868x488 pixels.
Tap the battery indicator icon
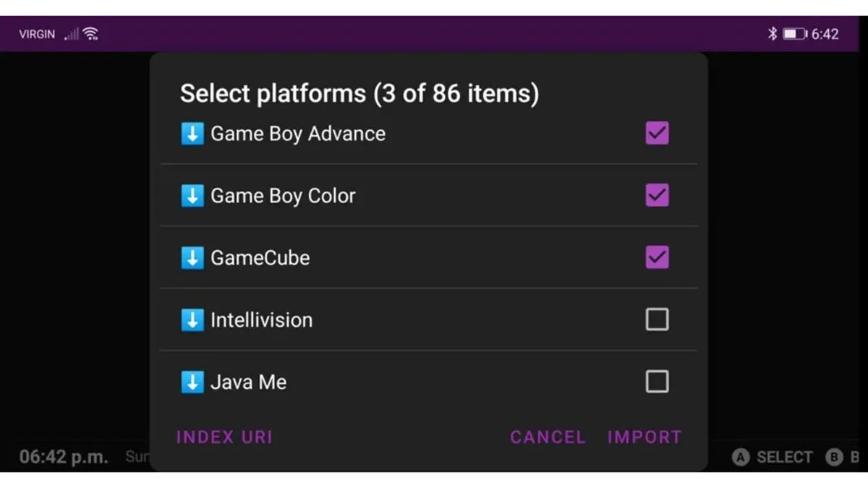[x=793, y=34]
